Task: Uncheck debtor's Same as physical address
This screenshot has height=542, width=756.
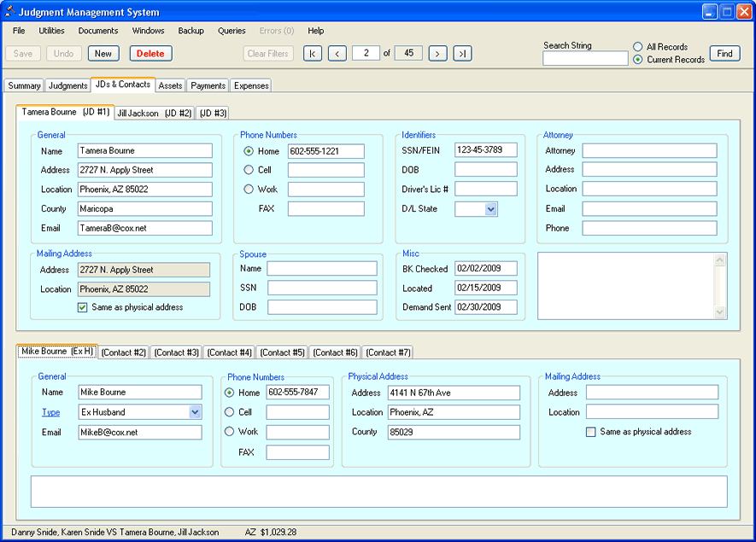Action: [x=83, y=307]
